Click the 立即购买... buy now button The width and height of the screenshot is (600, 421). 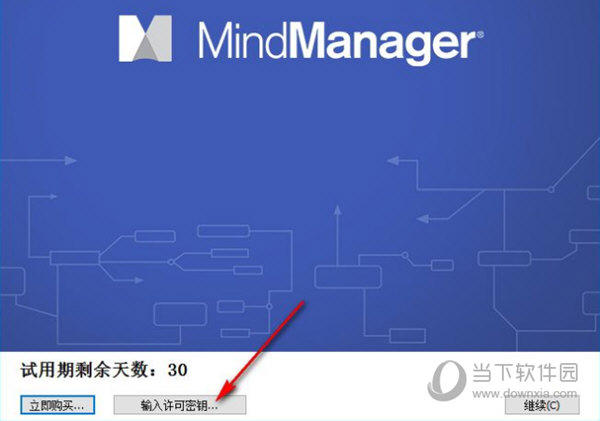click(x=57, y=405)
